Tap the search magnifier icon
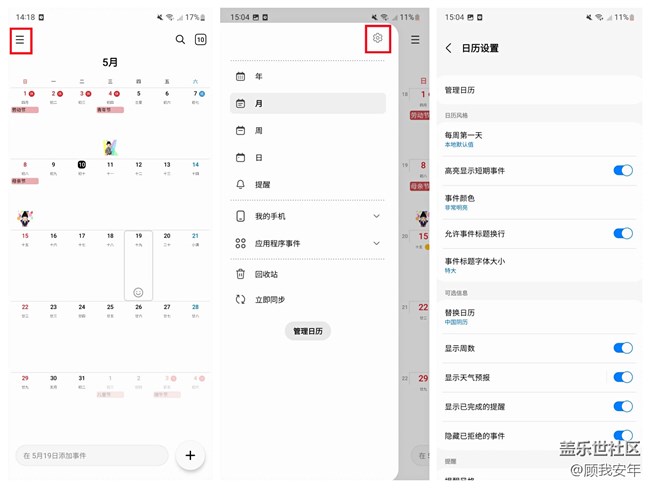Viewport: 650px width, 488px height. (x=180, y=40)
